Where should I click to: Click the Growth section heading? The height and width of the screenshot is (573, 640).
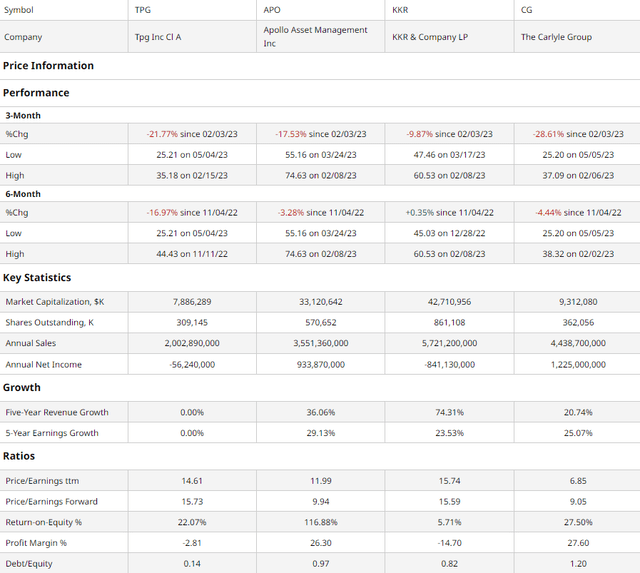22,387
